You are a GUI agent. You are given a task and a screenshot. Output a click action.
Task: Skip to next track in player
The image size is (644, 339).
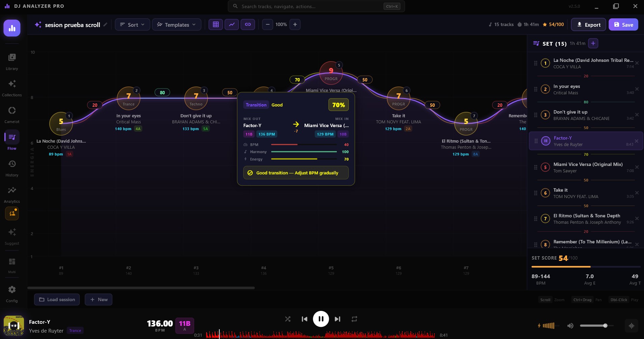point(337,319)
